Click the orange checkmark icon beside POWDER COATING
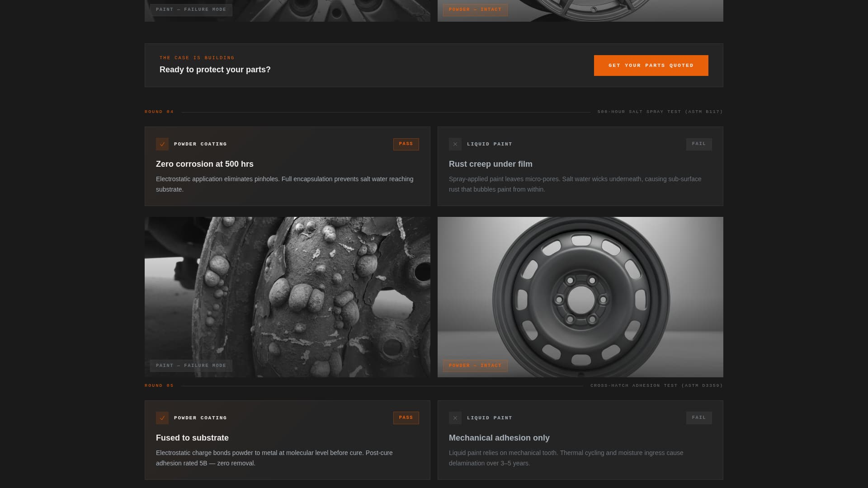868x488 pixels. (162, 144)
